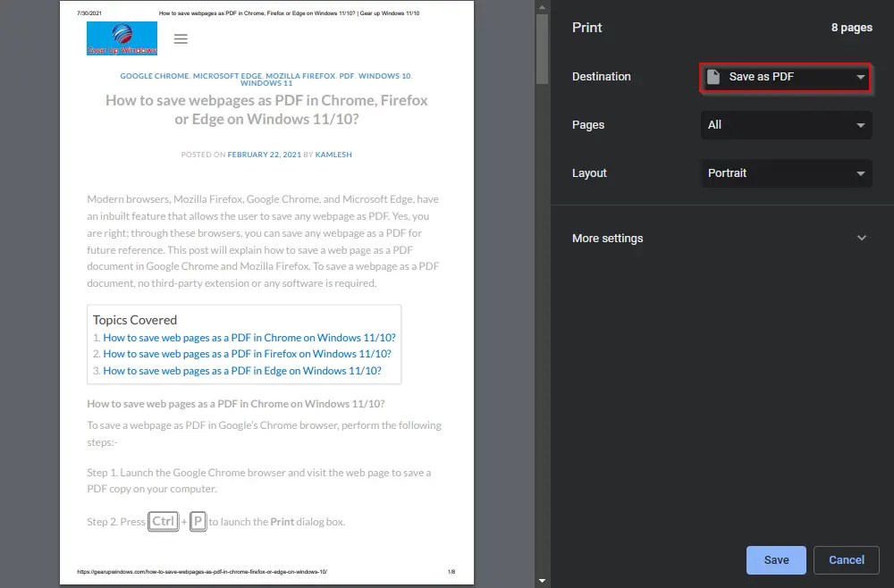This screenshot has width=894, height=588.
Task: Click the KAMLESH author link
Action: [333, 154]
